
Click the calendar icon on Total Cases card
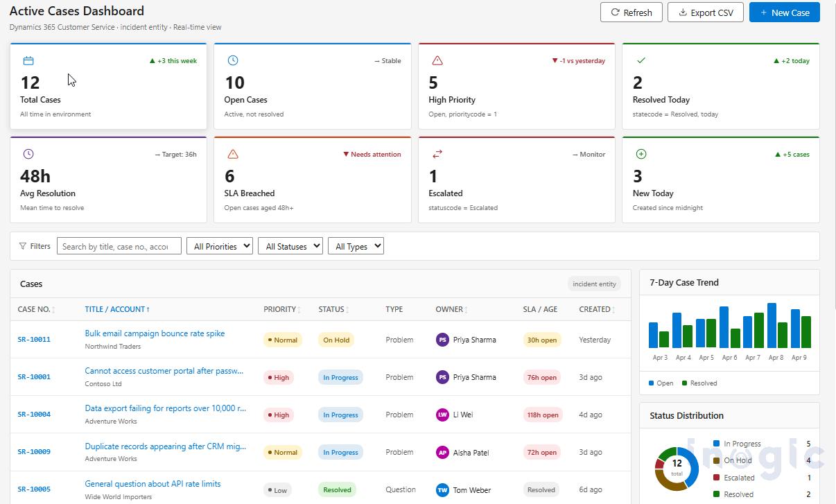pos(28,61)
